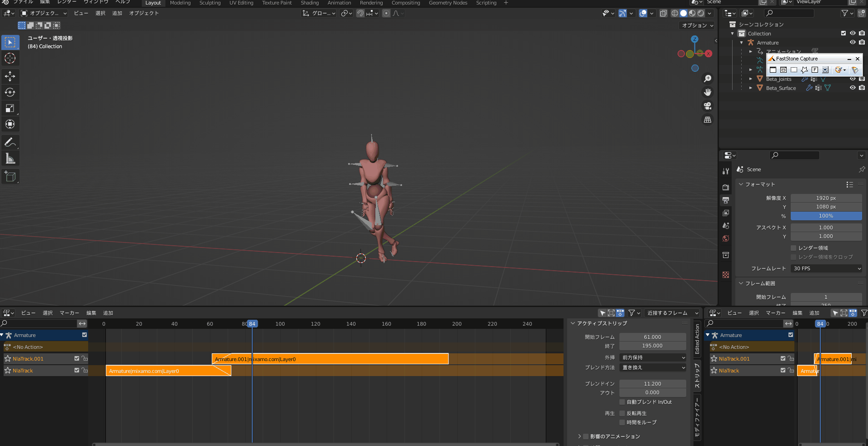Switch to the Sculpting workspace tab
Image resolution: width=868 pixels, height=446 pixels.
tap(210, 3)
